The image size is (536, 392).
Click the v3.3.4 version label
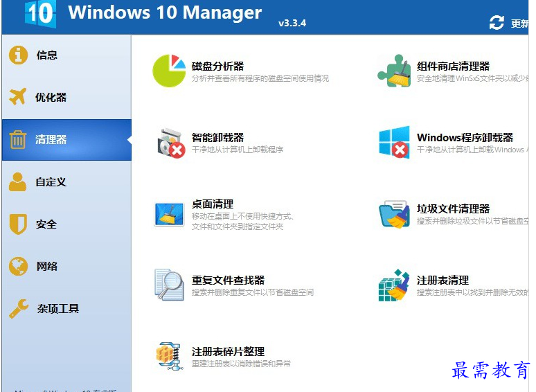coord(292,24)
